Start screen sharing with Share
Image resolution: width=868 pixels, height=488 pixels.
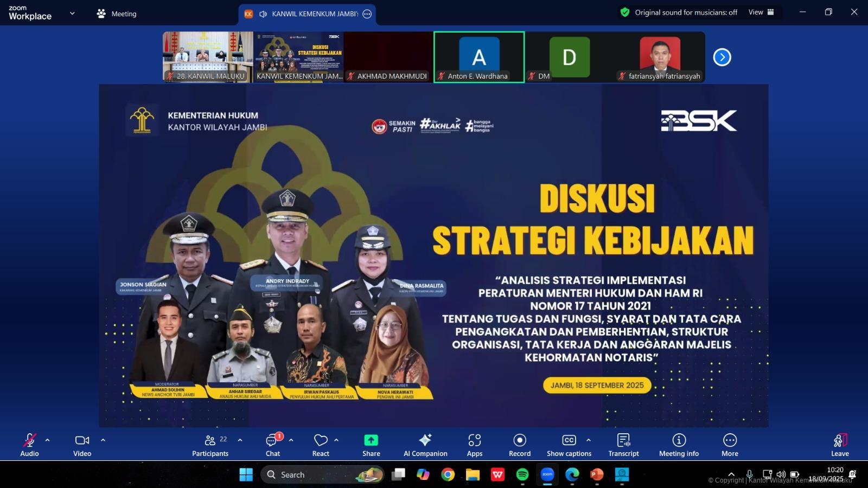tap(371, 445)
